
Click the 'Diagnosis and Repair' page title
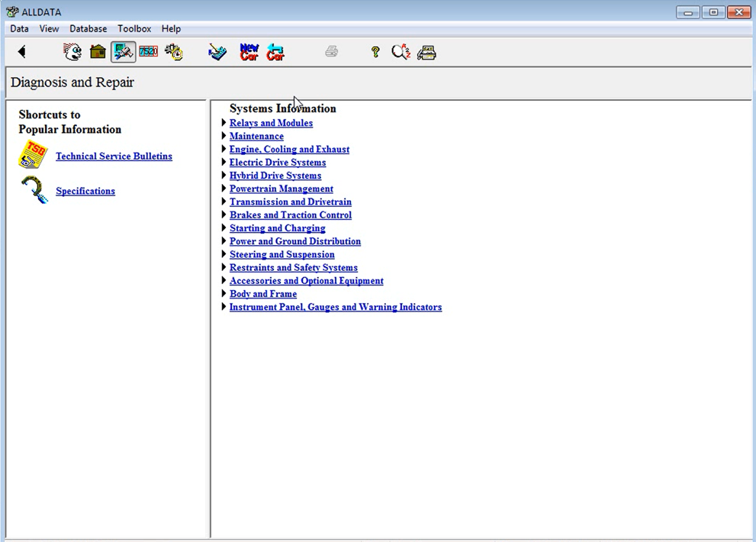(x=72, y=82)
